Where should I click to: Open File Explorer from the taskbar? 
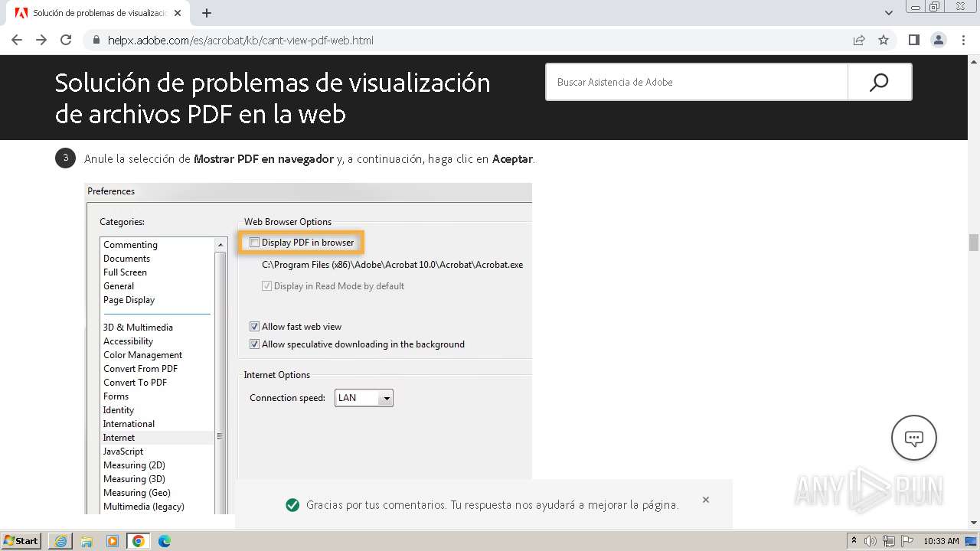pyautogui.click(x=87, y=541)
